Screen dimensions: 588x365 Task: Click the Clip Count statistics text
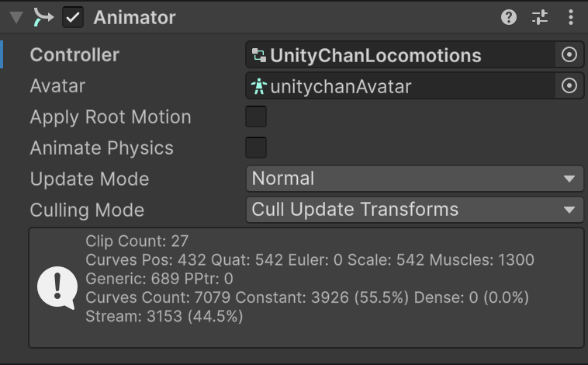pos(137,242)
